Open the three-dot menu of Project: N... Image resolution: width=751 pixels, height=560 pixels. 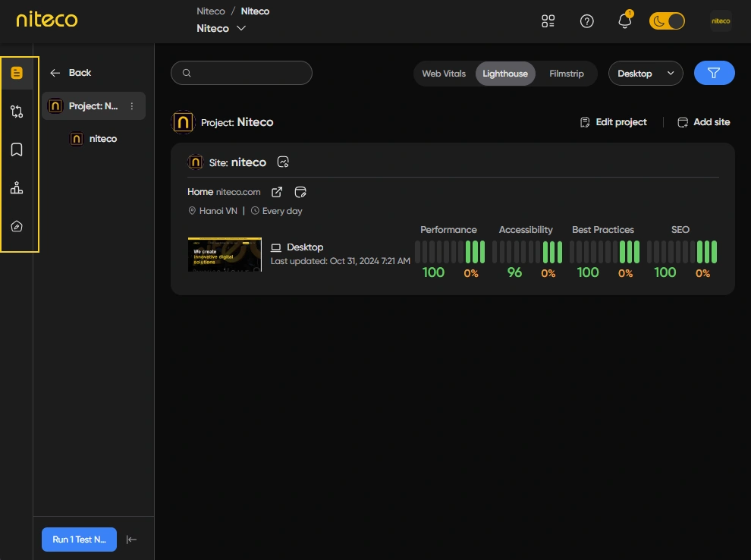coord(132,106)
